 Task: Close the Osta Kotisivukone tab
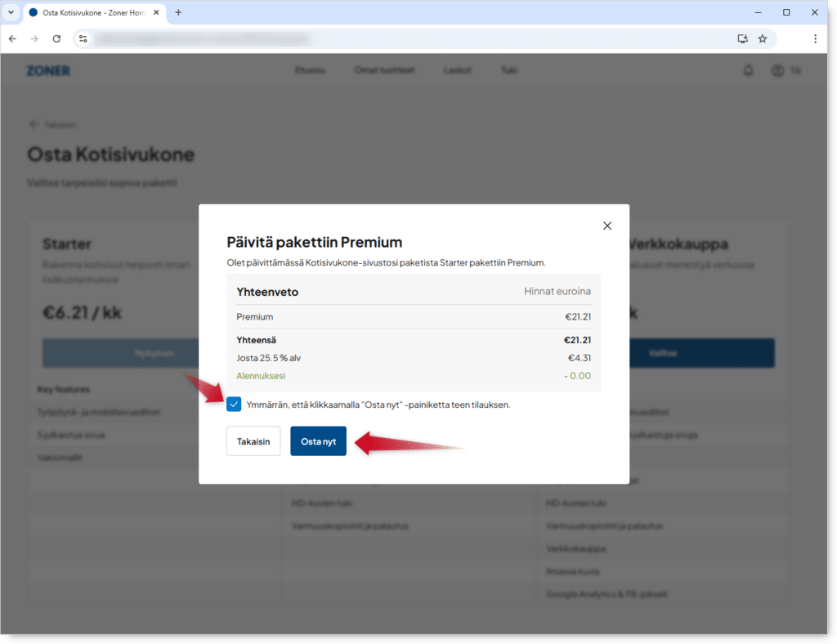tap(156, 12)
